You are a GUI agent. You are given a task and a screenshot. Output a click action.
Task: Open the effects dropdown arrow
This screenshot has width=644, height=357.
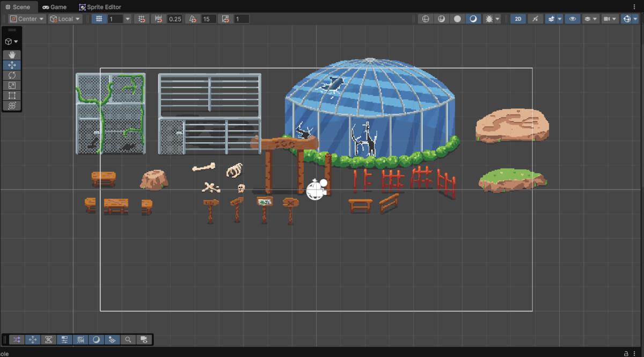pos(560,19)
